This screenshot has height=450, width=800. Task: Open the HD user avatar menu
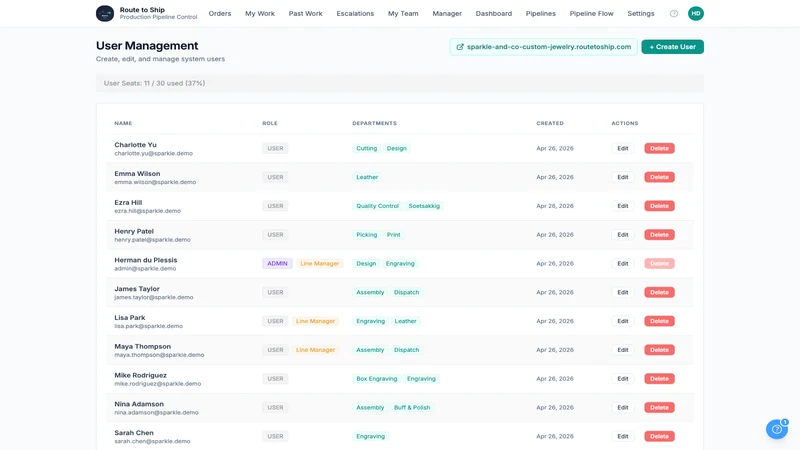click(696, 13)
